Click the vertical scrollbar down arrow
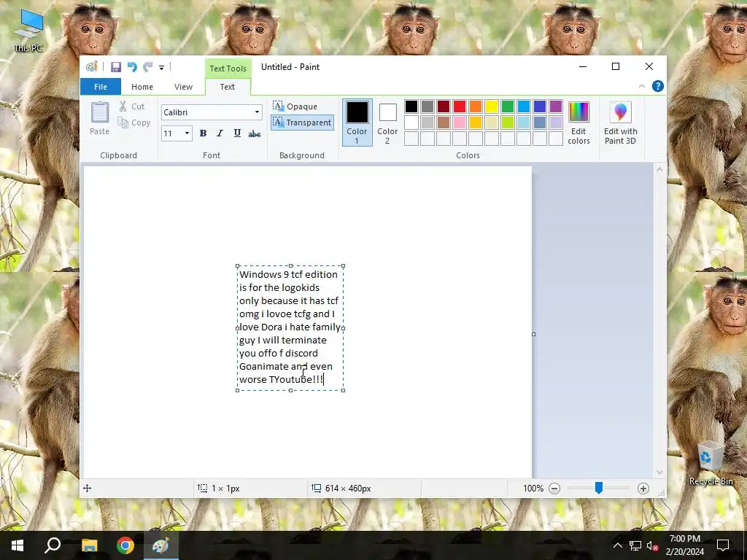Viewport: 747px width, 560px height. coord(659,472)
